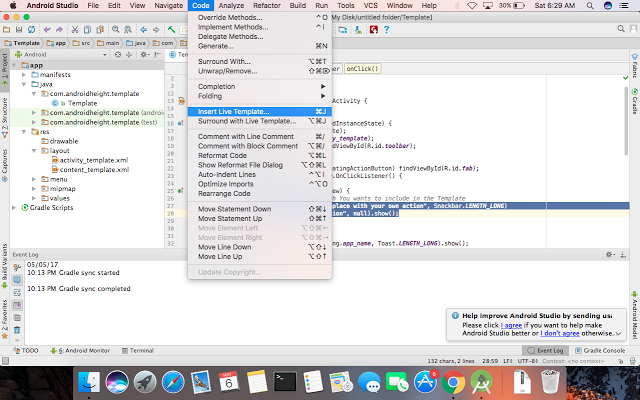This screenshot has width=640, height=400.
Task: Click the Event Log status bar button
Action: click(545, 350)
